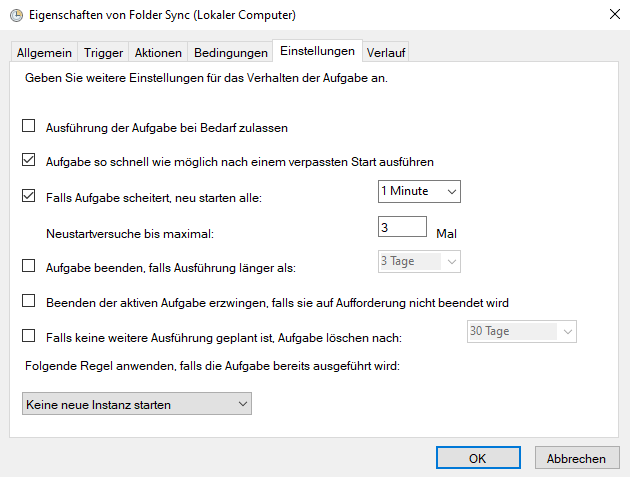Open the 'Keine neue Instanz starten' dropdown
The image size is (630, 477).
(x=137, y=404)
